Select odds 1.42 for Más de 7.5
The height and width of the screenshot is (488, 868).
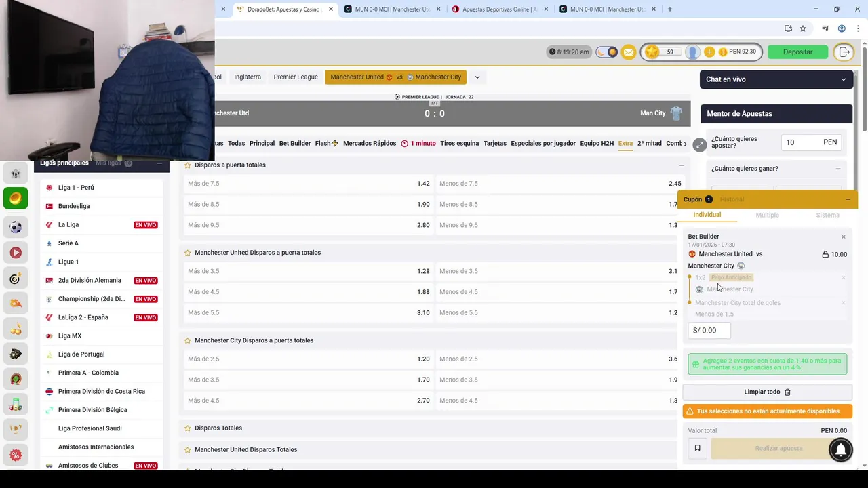(308, 184)
